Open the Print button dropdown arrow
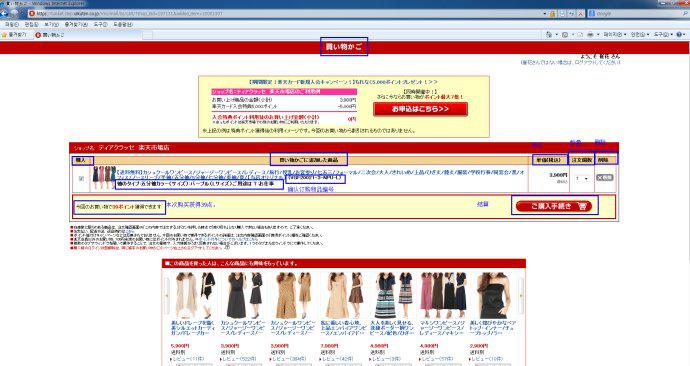Viewport: 690px width, 366px height. pyautogui.click(x=598, y=34)
